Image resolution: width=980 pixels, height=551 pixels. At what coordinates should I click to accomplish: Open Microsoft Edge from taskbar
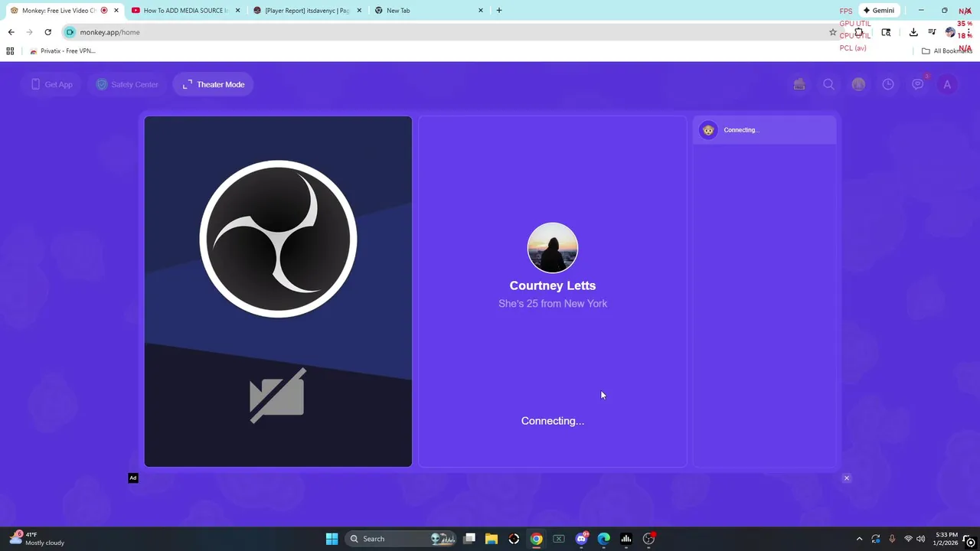604,539
